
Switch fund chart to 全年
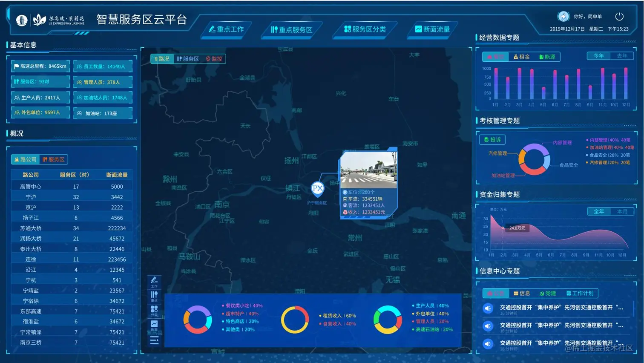pos(599,211)
